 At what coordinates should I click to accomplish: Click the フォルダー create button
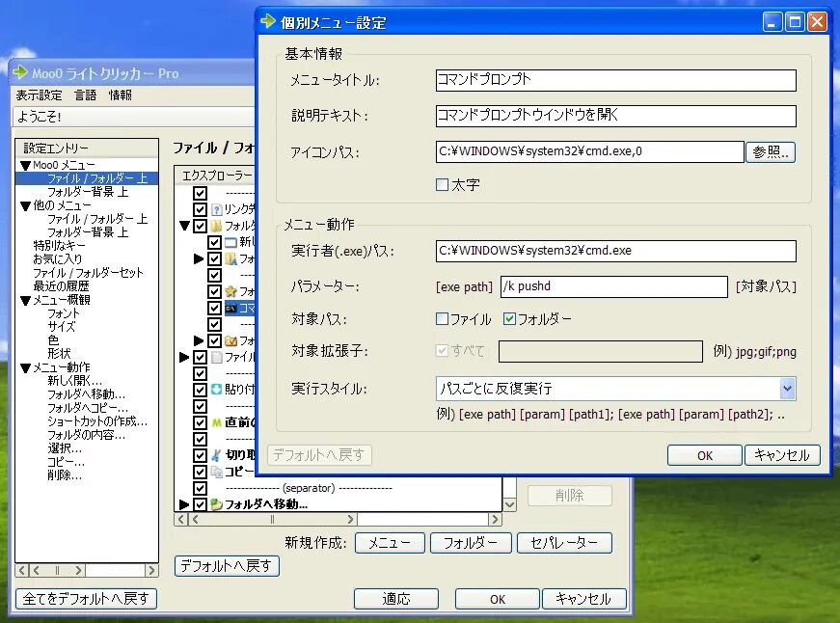(x=471, y=543)
